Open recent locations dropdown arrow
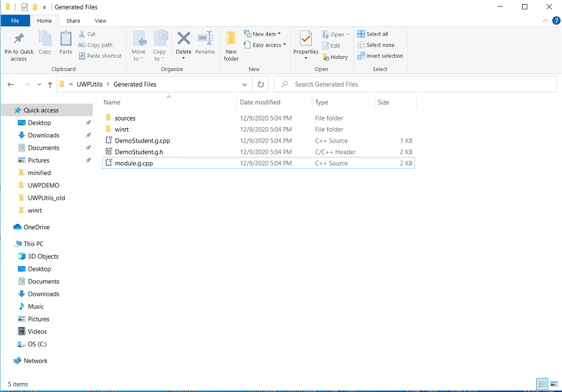 pyautogui.click(x=39, y=85)
